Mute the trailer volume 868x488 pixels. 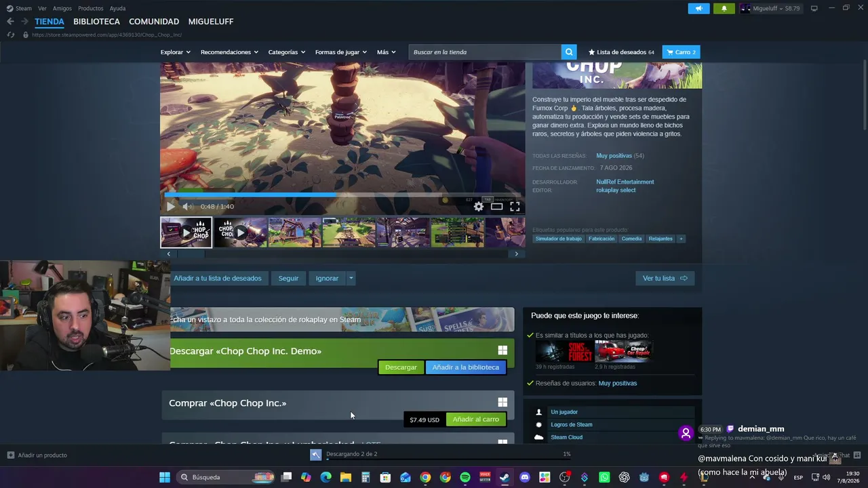click(x=188, y=207)
